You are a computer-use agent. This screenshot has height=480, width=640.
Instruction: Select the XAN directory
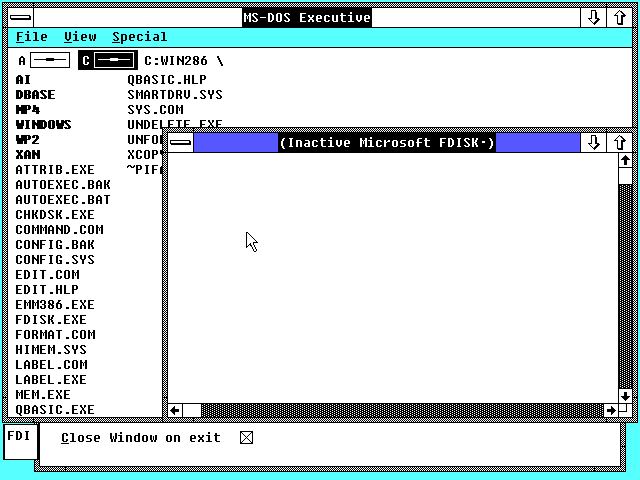[x=28, y=155]
